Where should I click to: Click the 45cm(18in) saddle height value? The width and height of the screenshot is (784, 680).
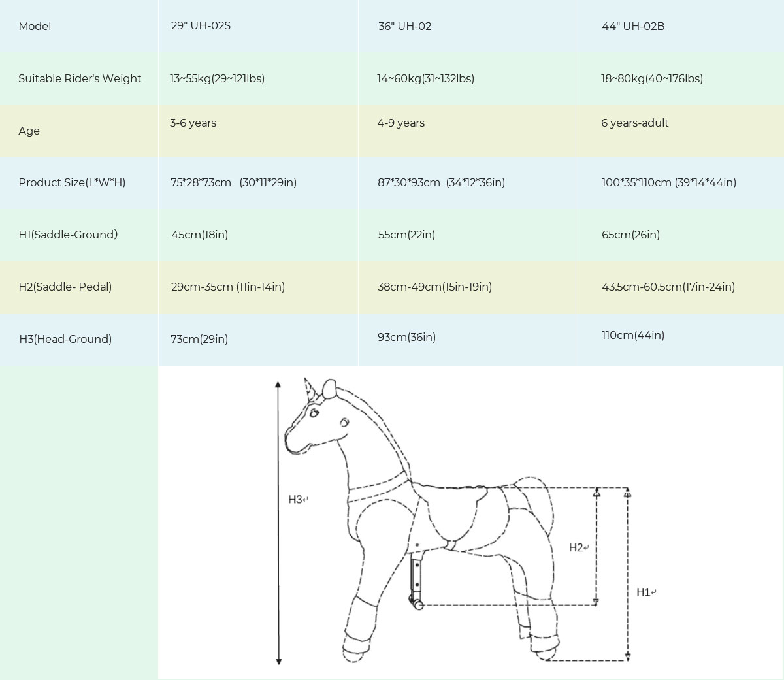[199, 235]
